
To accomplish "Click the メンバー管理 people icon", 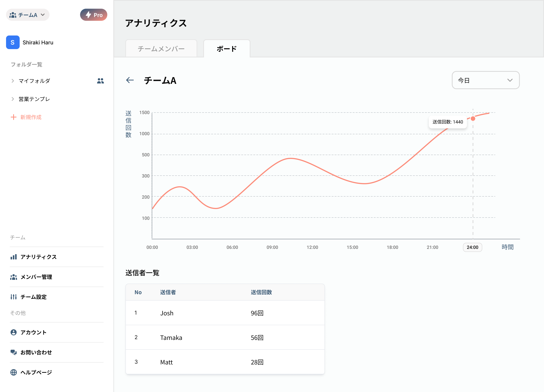I will 14,277.
